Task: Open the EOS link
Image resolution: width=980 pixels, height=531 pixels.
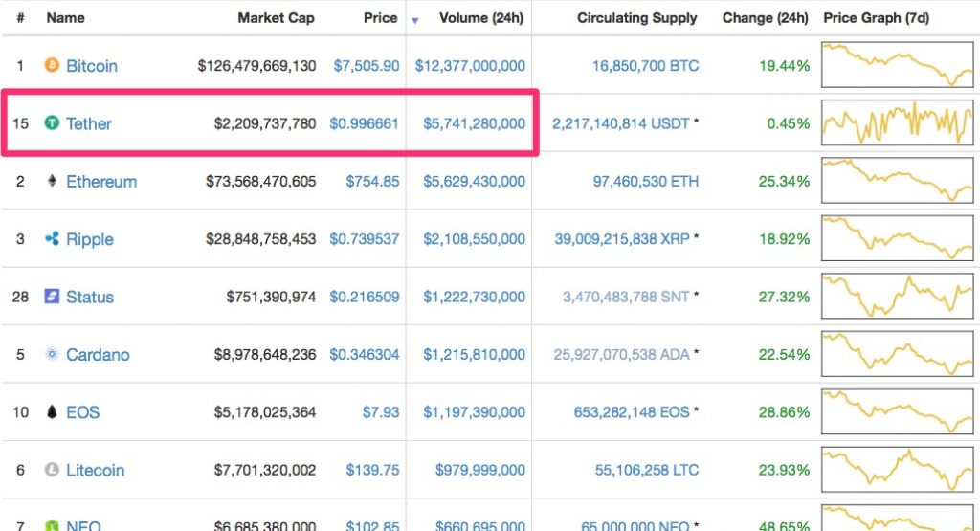Action: point(83,412)
